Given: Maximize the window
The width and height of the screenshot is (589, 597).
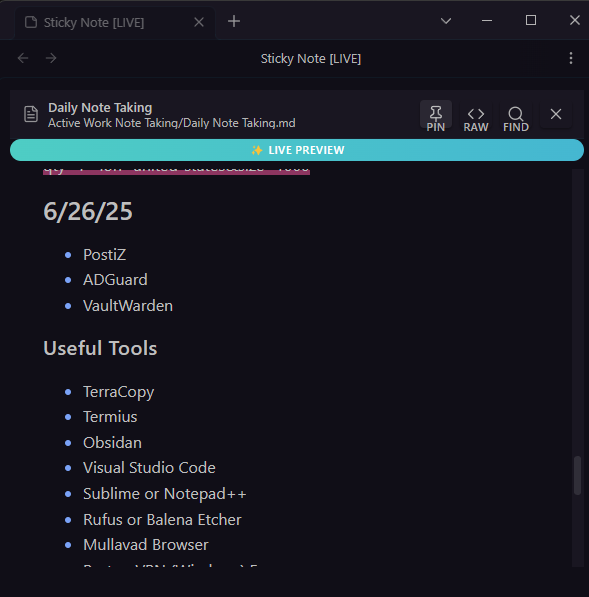Looking at the screenshot, I should (x=530, y=21).
